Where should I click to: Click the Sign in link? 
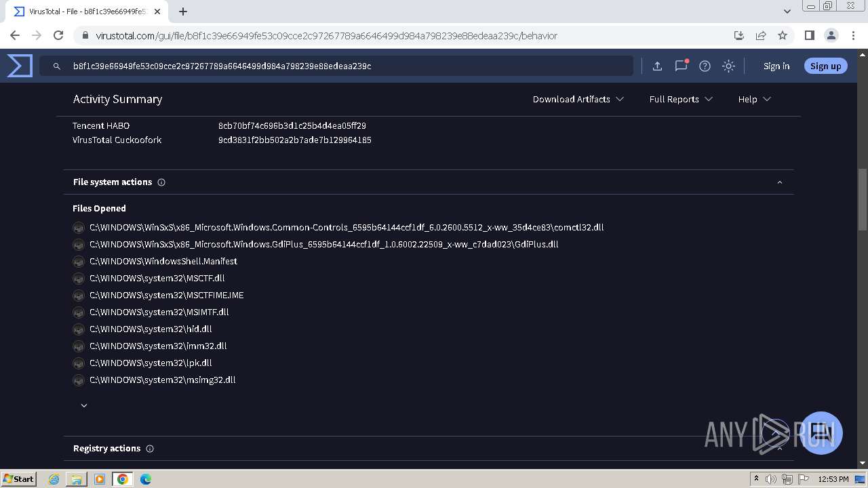[x=776, y=66]
